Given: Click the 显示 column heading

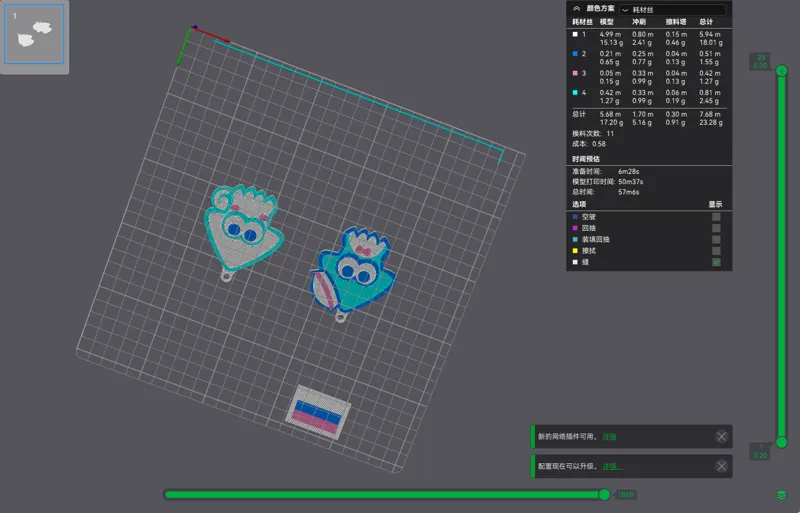Looking at the screenshot, I should 715,204.
